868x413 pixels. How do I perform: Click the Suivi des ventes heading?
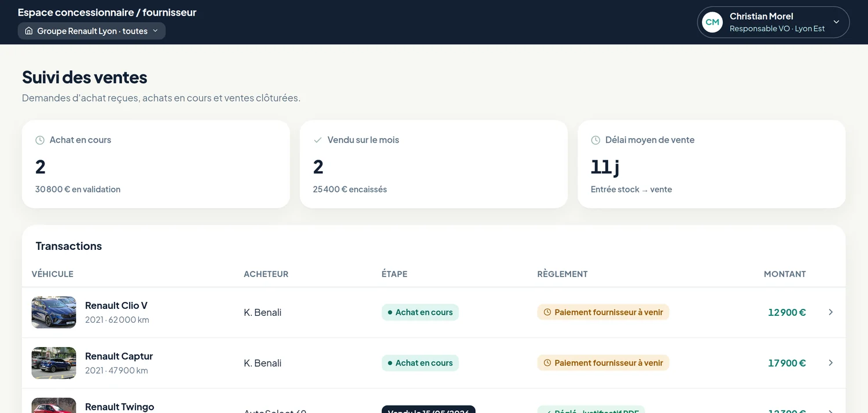(84, 77)
